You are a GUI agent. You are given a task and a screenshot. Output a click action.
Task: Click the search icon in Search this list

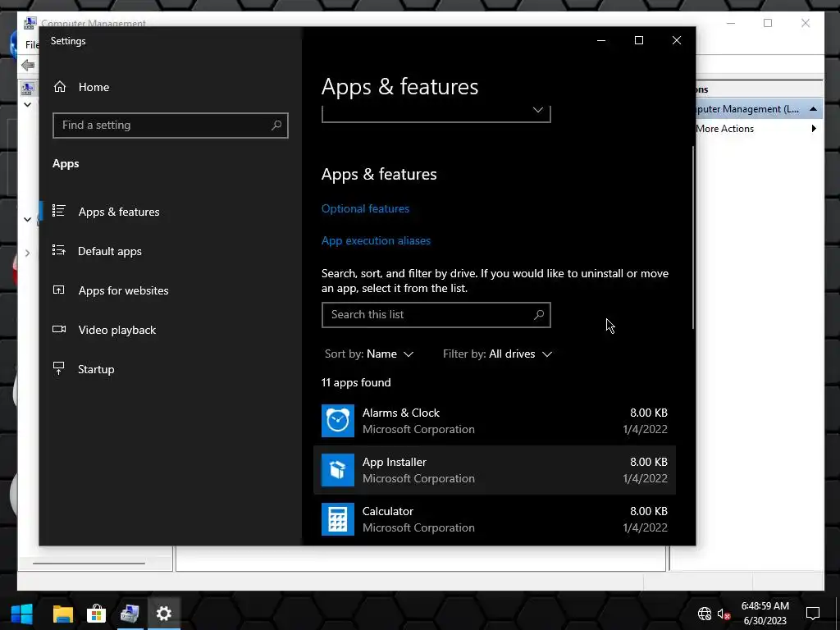tap(539, 315)
